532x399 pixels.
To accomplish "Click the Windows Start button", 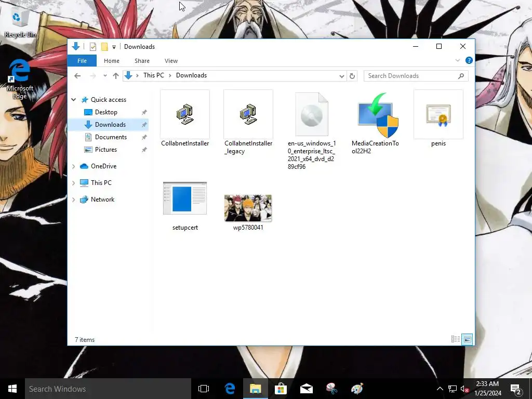I will tap(12, 389).
